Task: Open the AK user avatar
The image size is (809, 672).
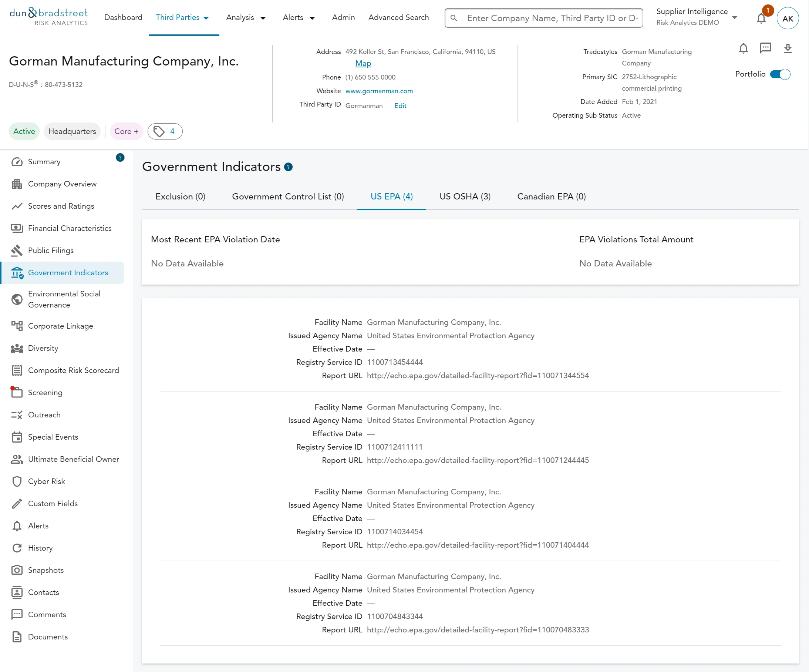Action: [788, 18]
